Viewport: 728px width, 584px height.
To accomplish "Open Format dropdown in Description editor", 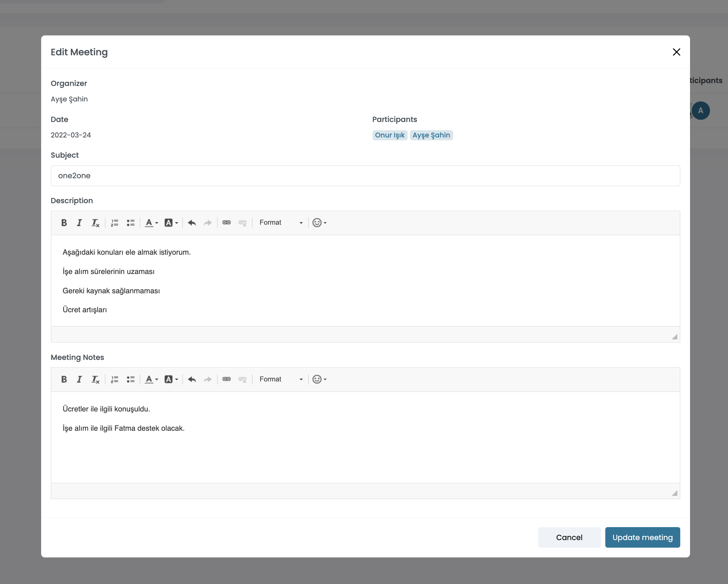I will (x=281, y=223).
